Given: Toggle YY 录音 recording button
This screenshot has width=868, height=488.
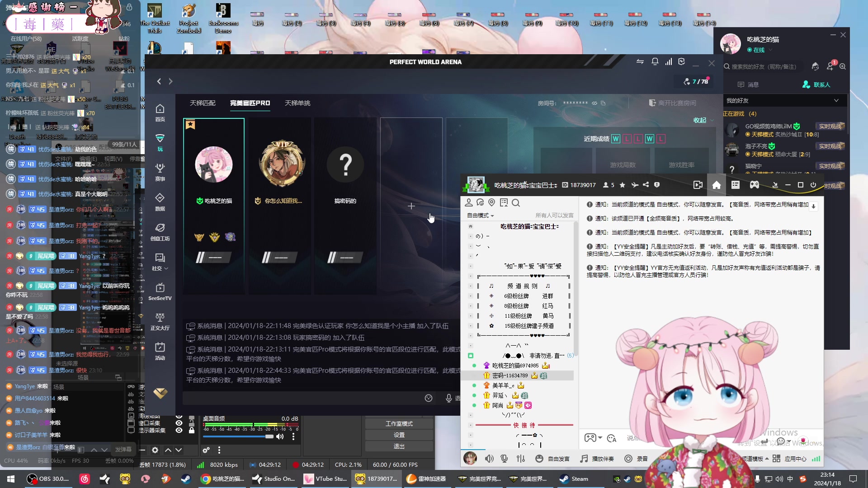Looking at the screenshot, I should (x=636, y=459).
